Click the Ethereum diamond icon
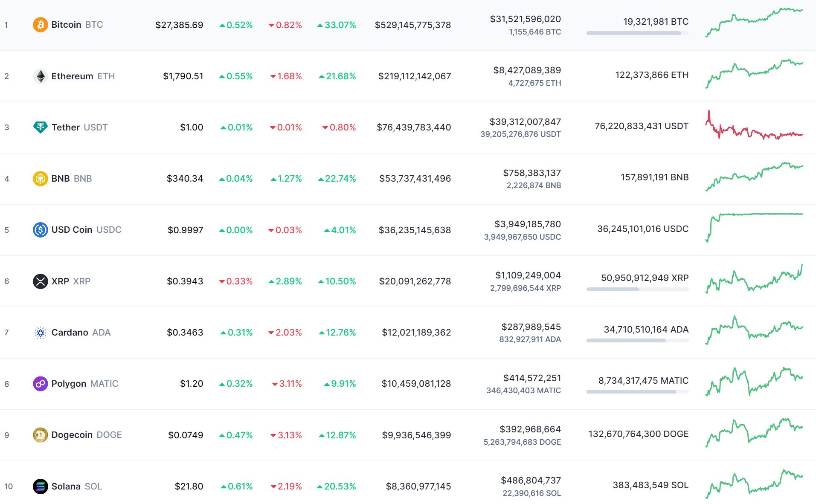Viewport: 816px width, 504px height. point(41,76)
